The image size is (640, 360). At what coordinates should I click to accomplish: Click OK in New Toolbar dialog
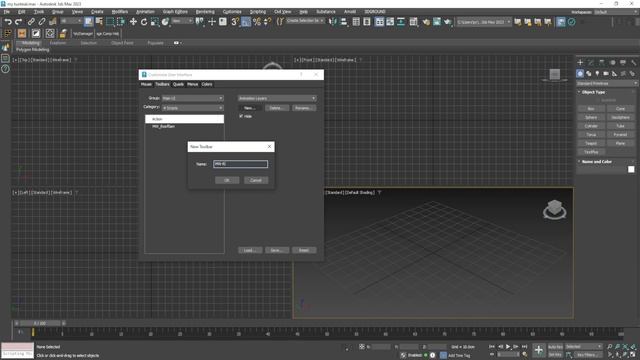(227, 180)
